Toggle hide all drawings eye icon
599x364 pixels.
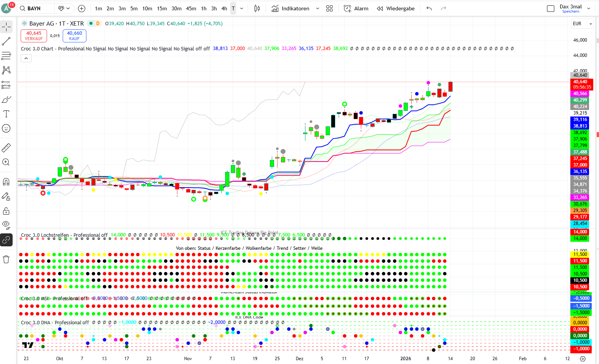(x=6, y=225)
